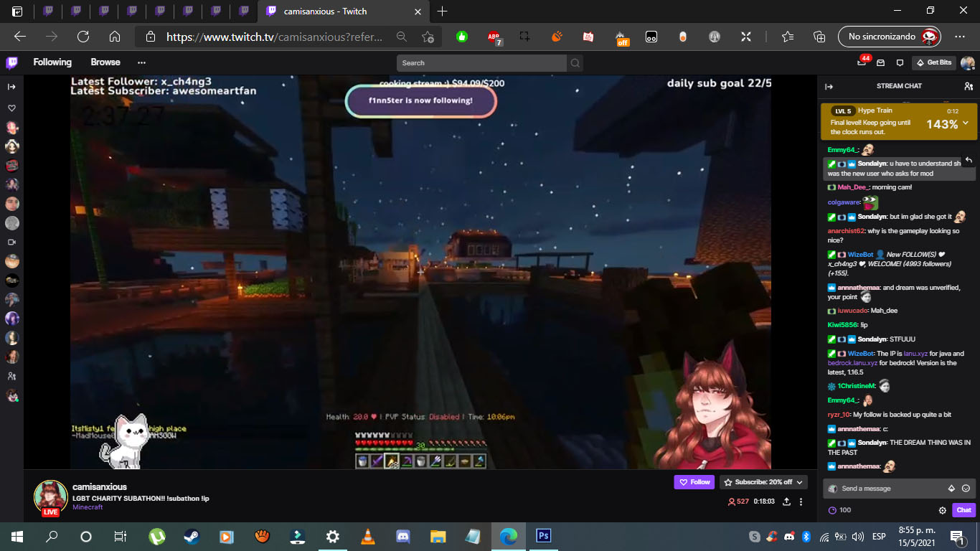Open the Minecraft category link
The height and width of the screenshot is (551, 980).
[x=88, y=507]
